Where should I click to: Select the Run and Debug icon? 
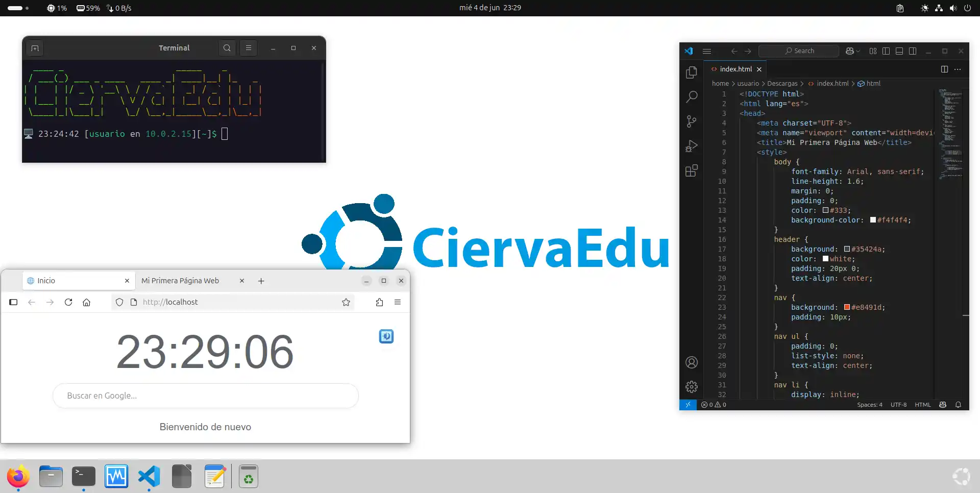(x=692, y=146)
